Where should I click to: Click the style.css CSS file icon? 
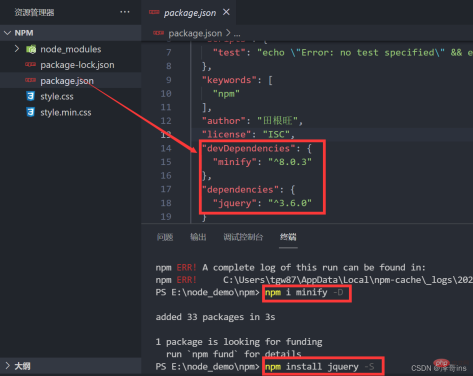point(30,96)
